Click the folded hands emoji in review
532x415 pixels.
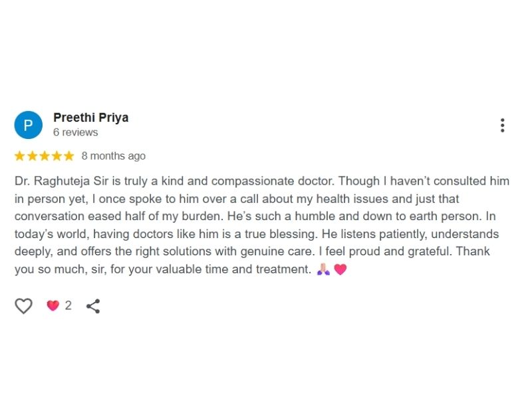tap(323, 269)
